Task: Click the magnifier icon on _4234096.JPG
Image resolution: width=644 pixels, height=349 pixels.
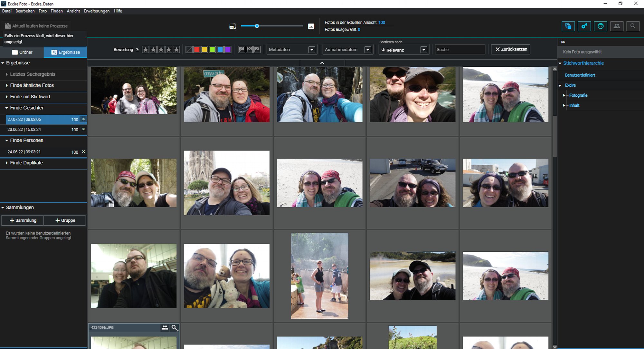Action: click(174, 327)
